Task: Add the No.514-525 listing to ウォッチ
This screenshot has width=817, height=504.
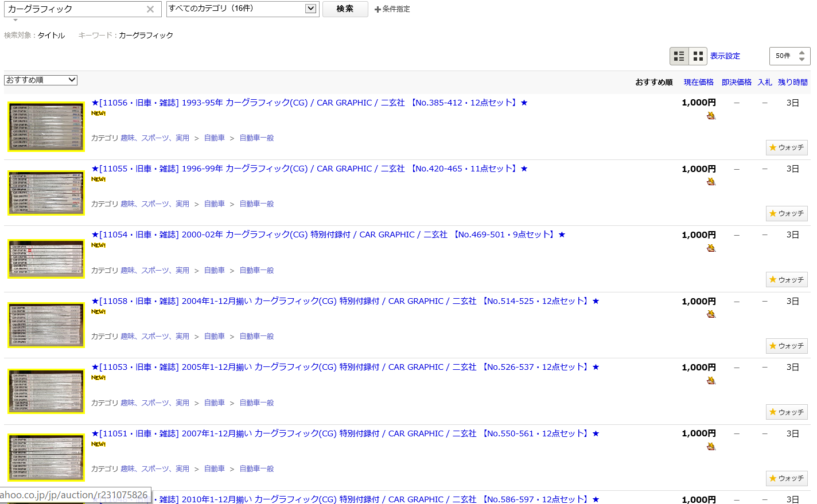Action: [787, 346]
